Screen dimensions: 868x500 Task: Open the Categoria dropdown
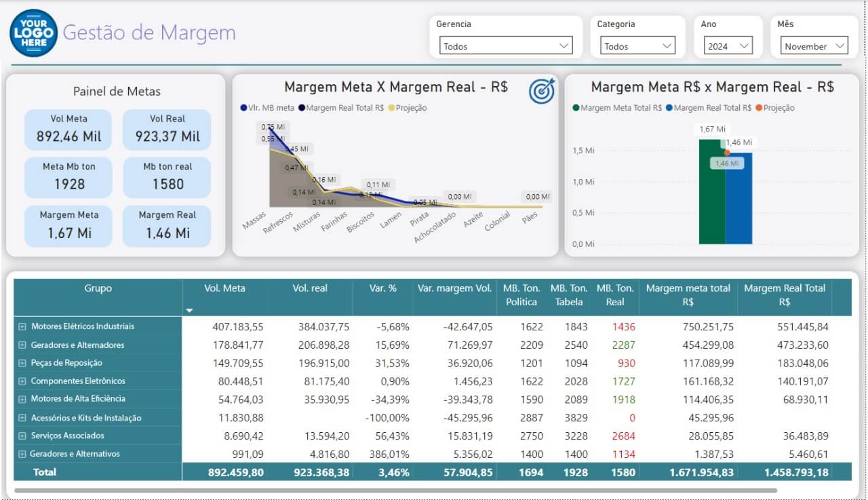(x=637, y=46)
